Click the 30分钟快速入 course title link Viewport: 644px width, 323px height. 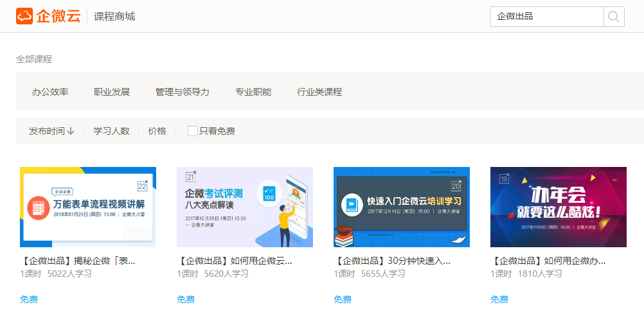point(392,261)
